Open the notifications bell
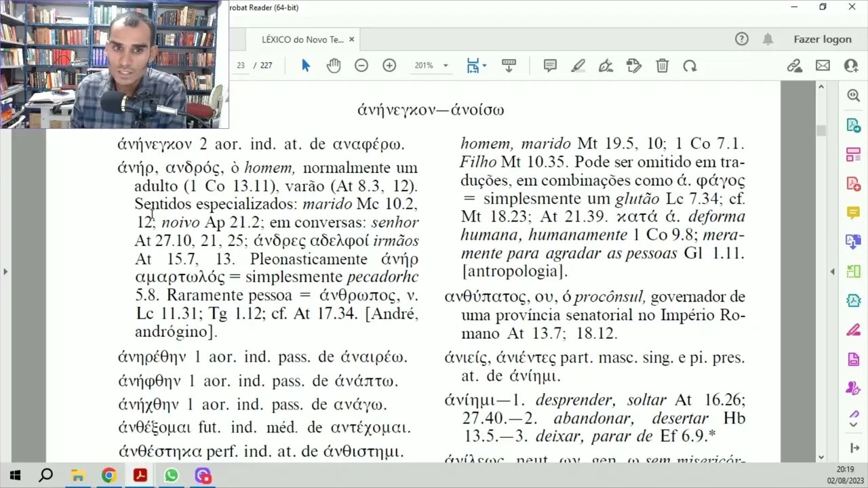The height and width of the screenshot is (488, 868). (768, 39)
